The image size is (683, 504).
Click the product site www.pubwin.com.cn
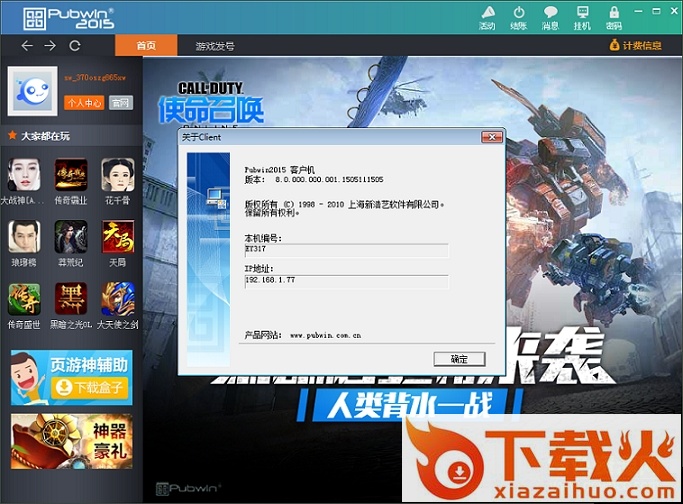[x=325, y=335]
